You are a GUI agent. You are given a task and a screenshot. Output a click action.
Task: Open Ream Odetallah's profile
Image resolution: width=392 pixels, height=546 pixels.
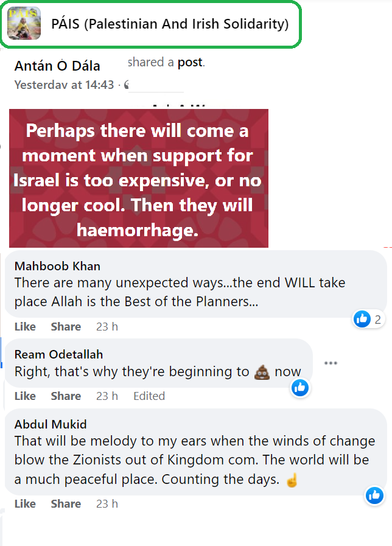point(58,354)
